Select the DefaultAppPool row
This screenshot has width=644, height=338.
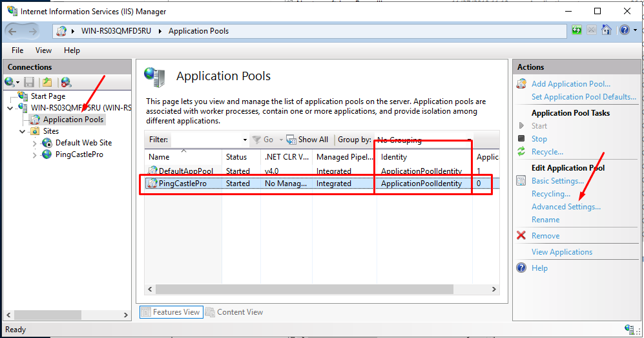click(322, 171)
